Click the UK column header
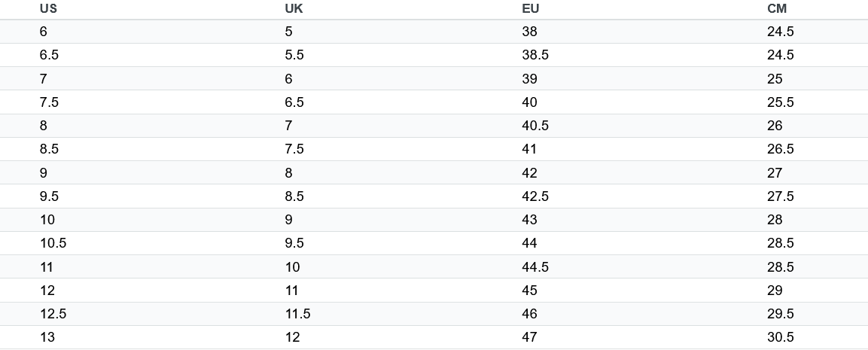 [294, 9]
